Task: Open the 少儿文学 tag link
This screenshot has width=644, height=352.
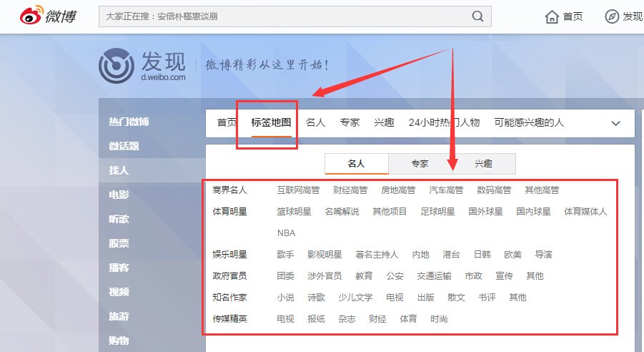Action: coord(355,298)
